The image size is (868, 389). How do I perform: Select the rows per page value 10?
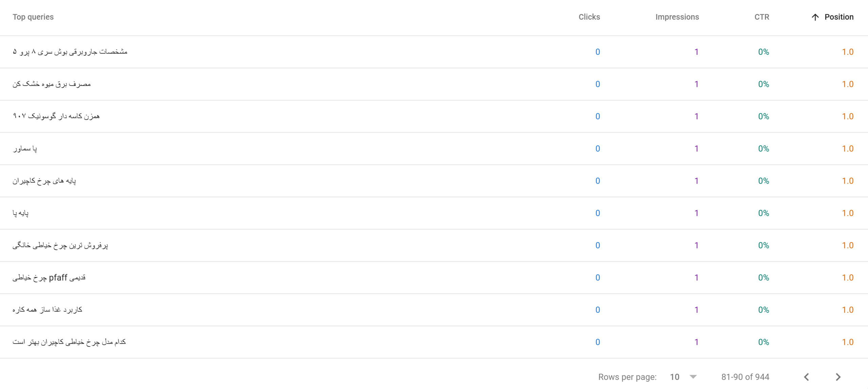674,377
